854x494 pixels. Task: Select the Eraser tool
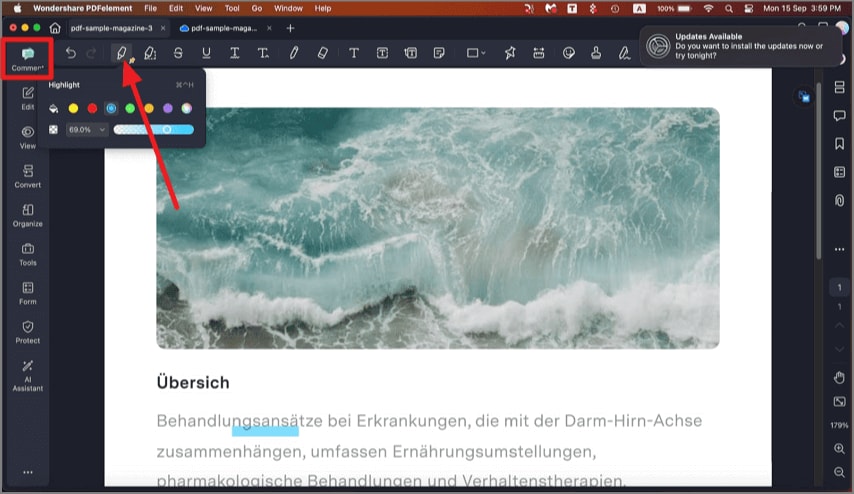point(322,53)
